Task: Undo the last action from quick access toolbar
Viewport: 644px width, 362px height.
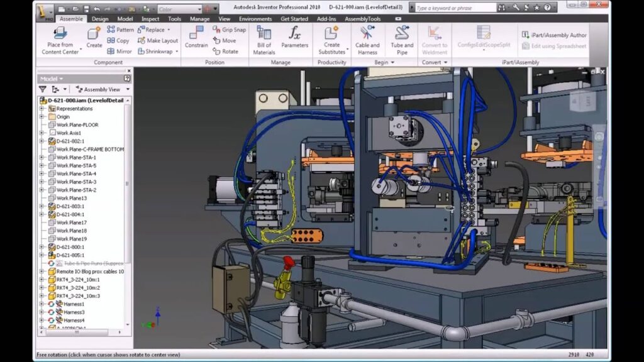Action: coord(97,9)
